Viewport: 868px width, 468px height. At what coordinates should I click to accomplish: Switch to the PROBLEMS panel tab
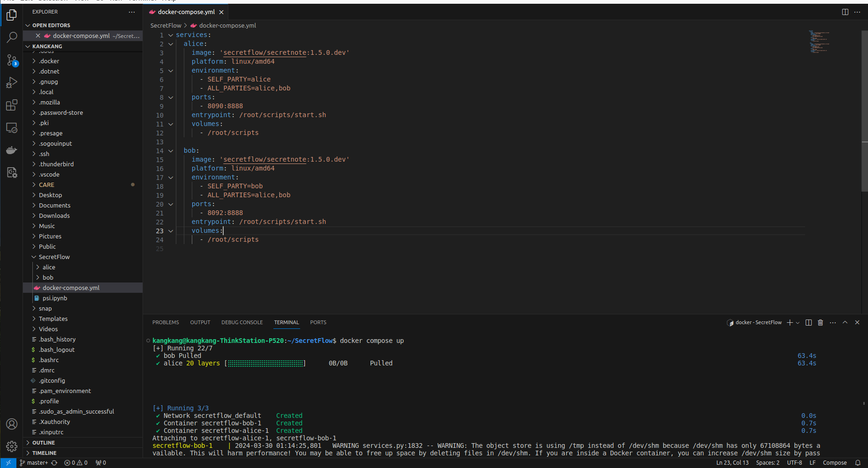(x=166, y=322)
